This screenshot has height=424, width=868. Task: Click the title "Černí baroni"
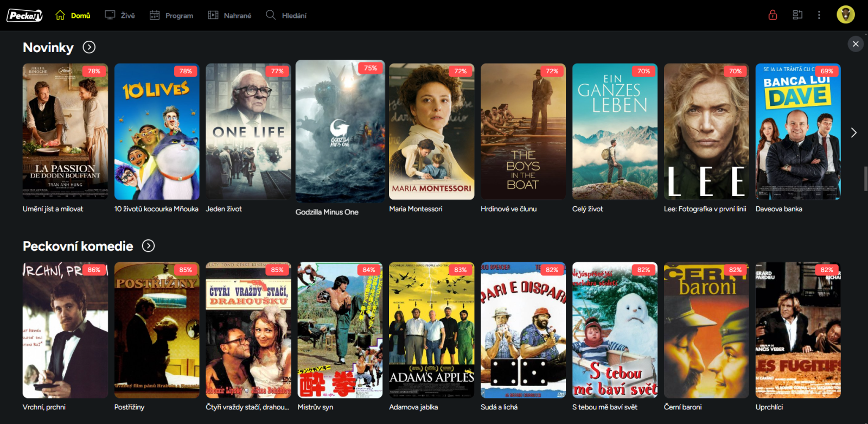[682, 407]
